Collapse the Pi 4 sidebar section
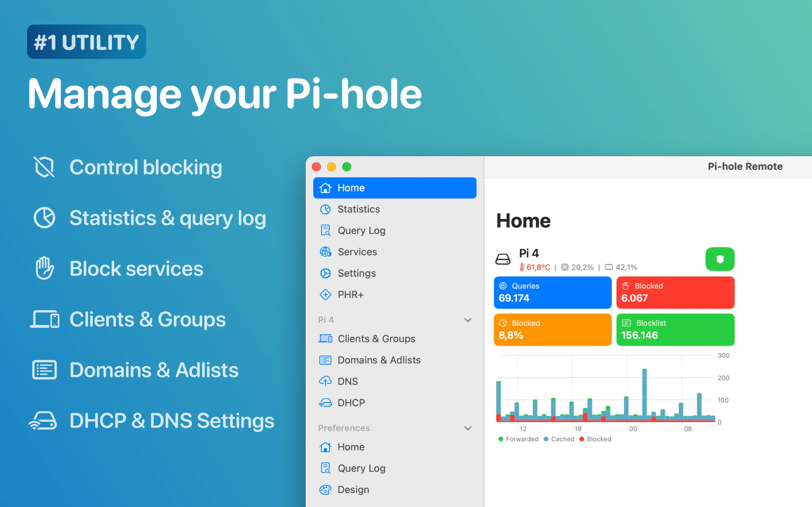This screenshot has width=812, height=507. tap(468, 320)
